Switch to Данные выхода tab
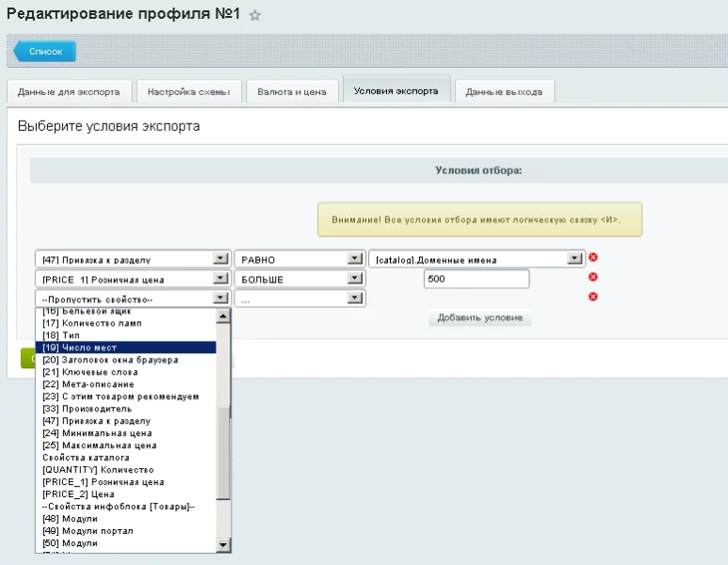The image size is (728, 565). click(504, 92)
